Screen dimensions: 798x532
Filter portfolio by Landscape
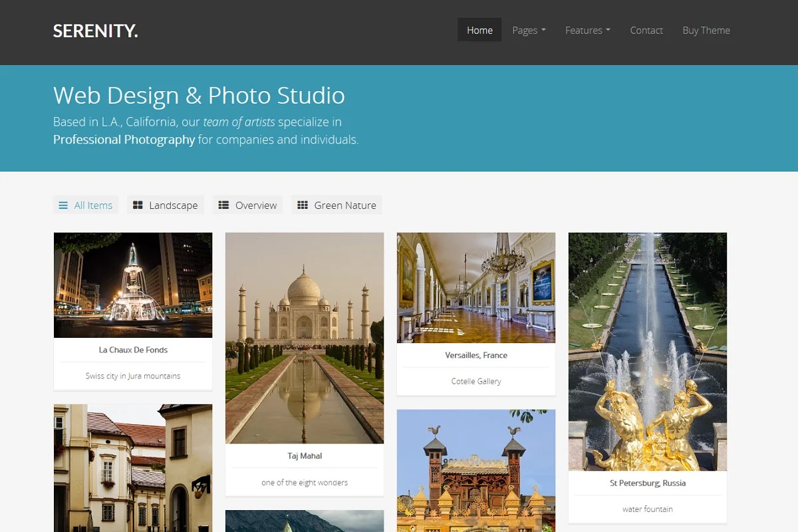tap(173, 205)
